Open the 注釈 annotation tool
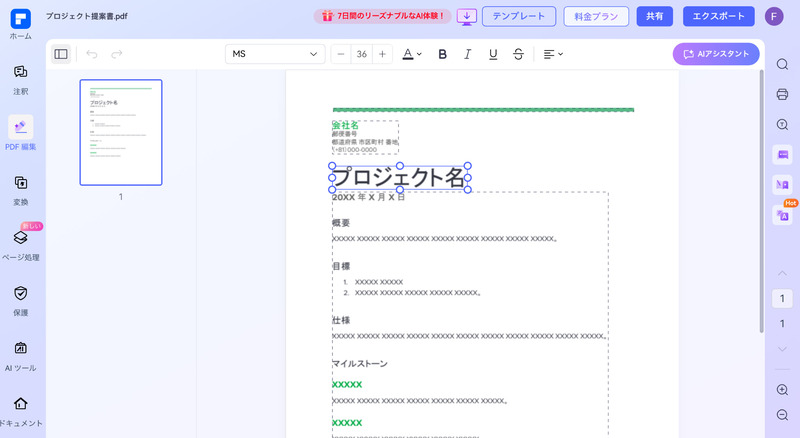Image resolution: width=800 pixels, height=438 pixels. click(20, 80)
